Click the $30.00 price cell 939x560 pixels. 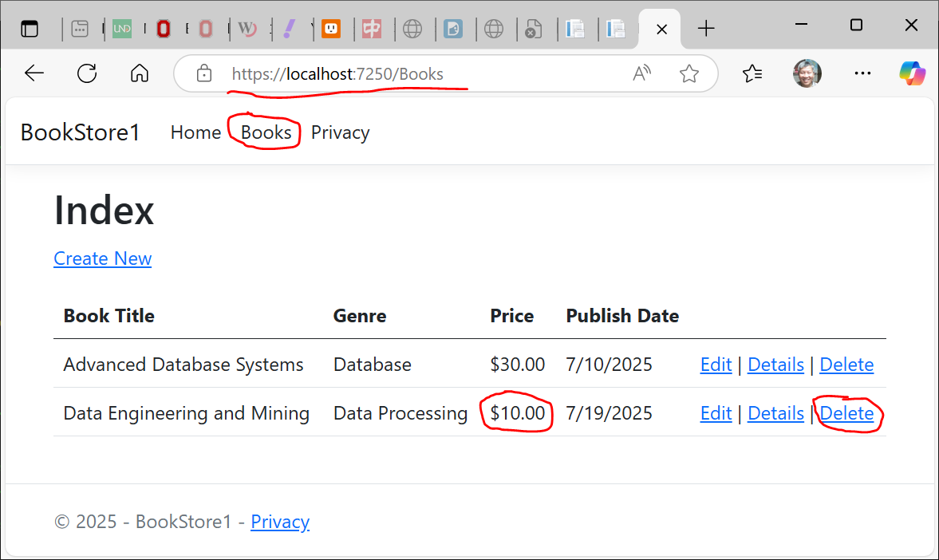(518, 364)
